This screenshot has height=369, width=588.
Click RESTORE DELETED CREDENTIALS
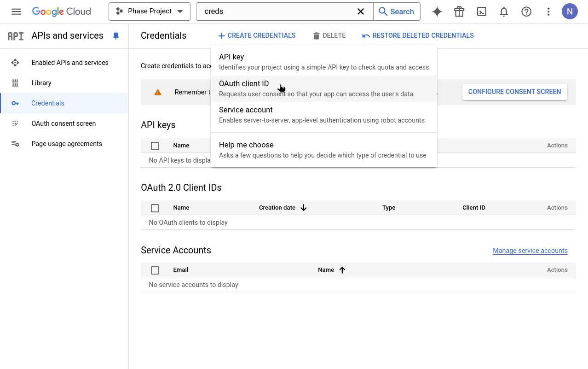[418, 35]
